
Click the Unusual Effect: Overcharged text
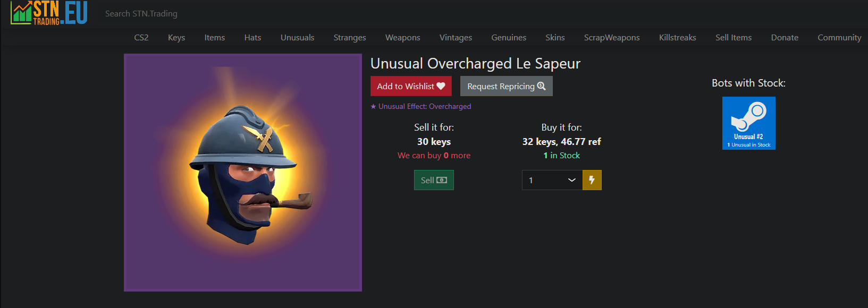(x=421, y=106)
